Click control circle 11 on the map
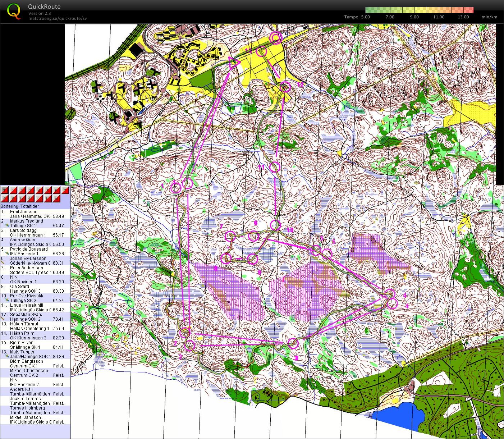Screen dimensions: 504x439 point(275,167)
